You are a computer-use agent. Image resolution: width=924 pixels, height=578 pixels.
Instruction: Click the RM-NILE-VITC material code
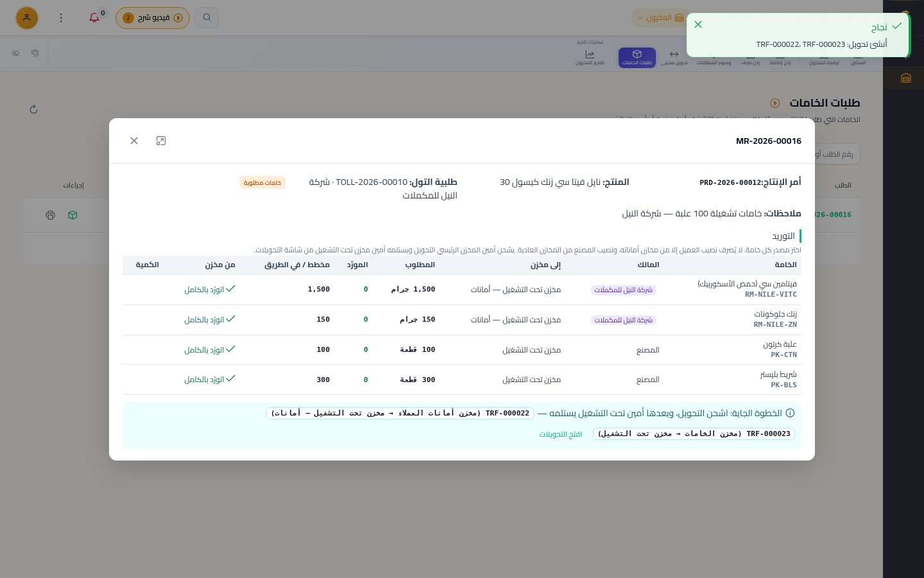tap(771, 295)
